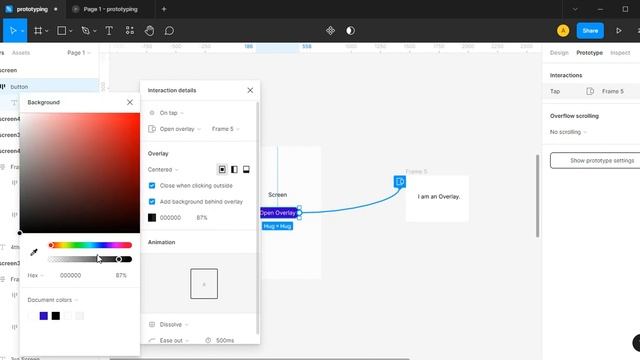Viewport: 640px width, 360px height.
Task: Select the blue document color swatch
Action: click(44, 316)
